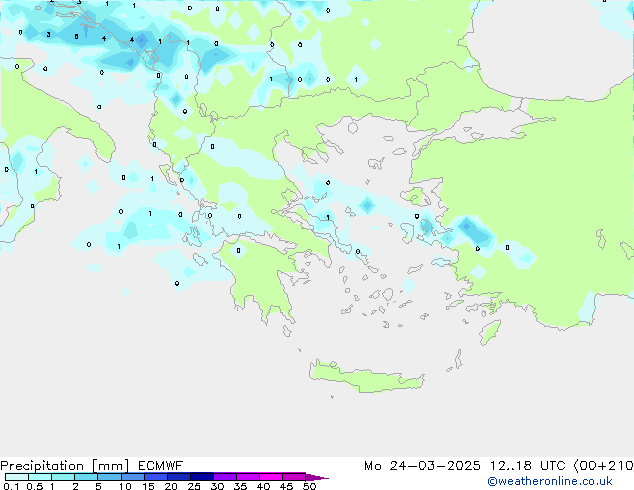Click the '35' legend value
This screenshot has width=634, height=490.
pos(240,486)
